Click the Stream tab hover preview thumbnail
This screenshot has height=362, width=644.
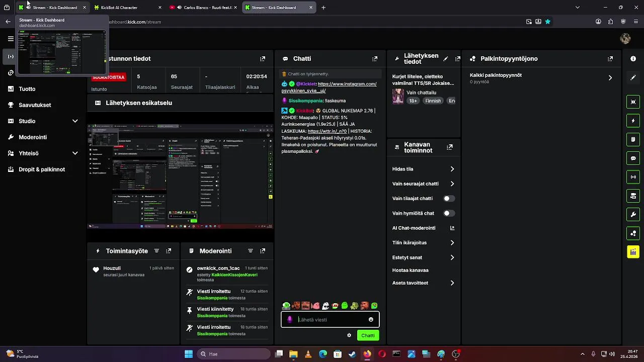point(62,52)
